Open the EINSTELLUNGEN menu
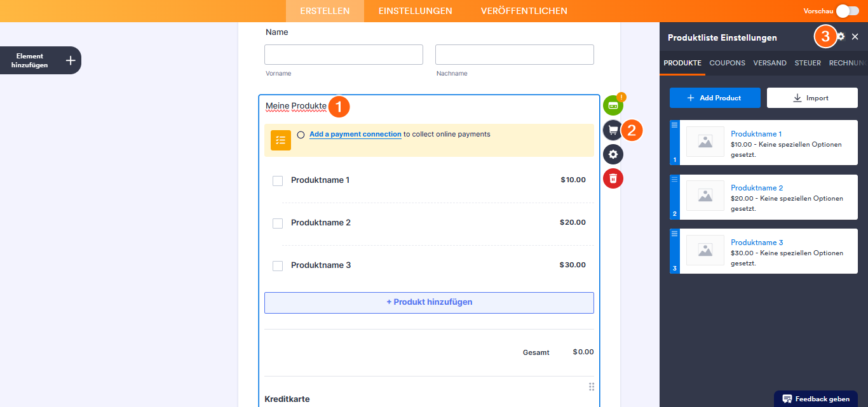Viewport: 868px width, 407px height. [x=415, y=11]
